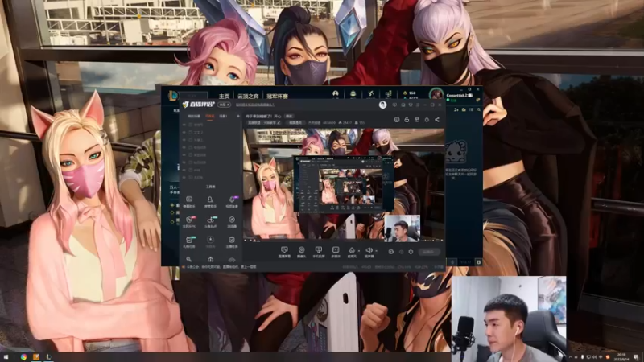Click the record camera icon near start button
This screenshot has width=644, height=362.
click(x=391, y=252)
